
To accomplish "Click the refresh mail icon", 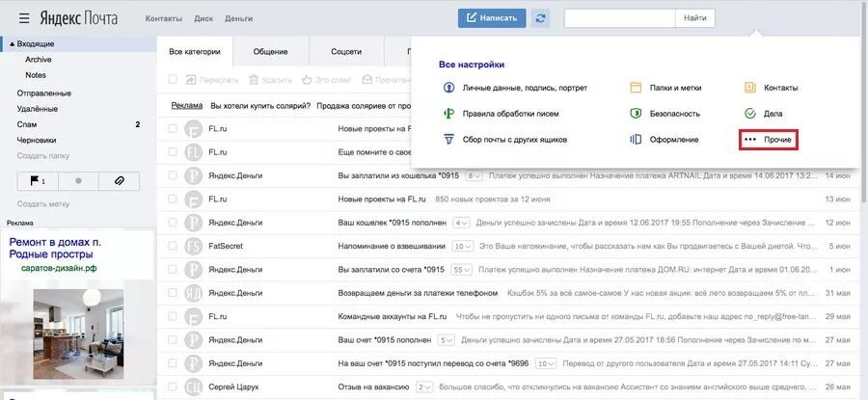I will (541, 18).
